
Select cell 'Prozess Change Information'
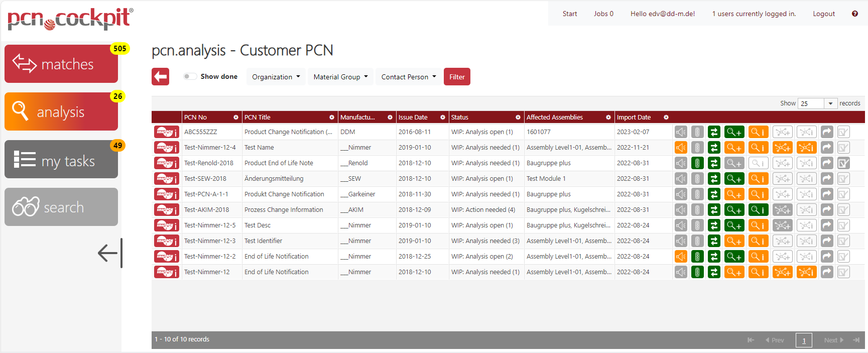point(284,210)
